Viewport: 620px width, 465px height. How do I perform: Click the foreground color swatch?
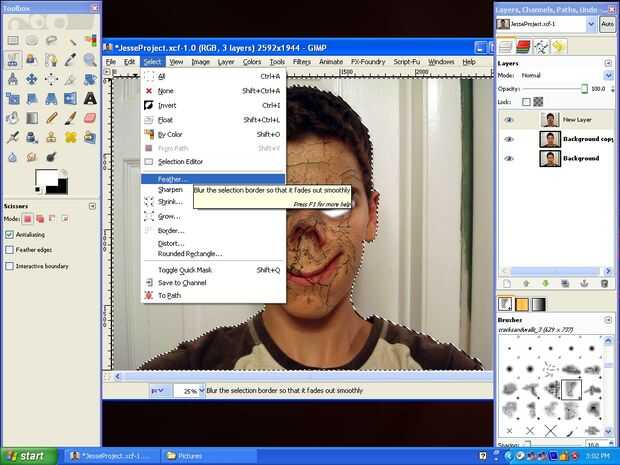(45, 178)
